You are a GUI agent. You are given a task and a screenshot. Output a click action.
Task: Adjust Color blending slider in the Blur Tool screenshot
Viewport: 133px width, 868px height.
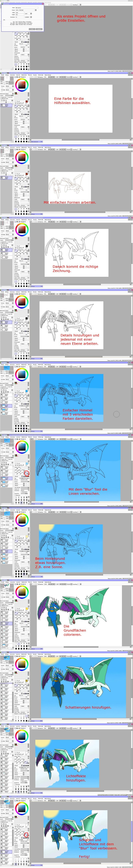coord(25,488)
